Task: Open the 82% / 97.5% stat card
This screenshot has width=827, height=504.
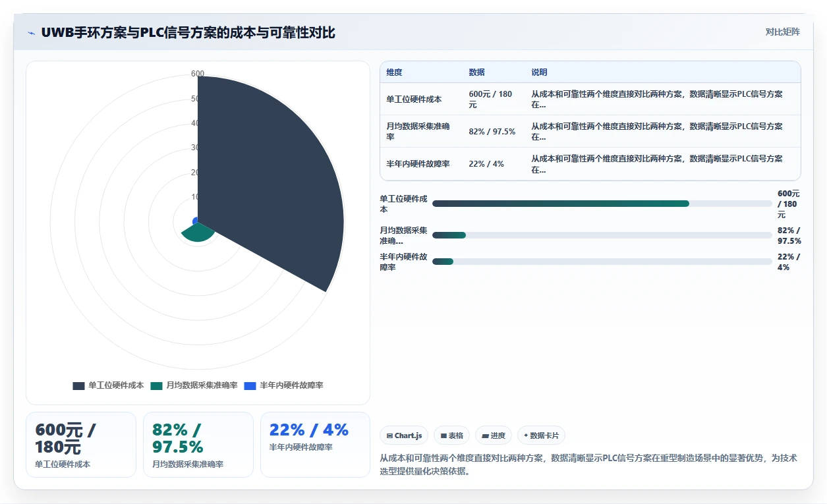Action: point(198,445)
